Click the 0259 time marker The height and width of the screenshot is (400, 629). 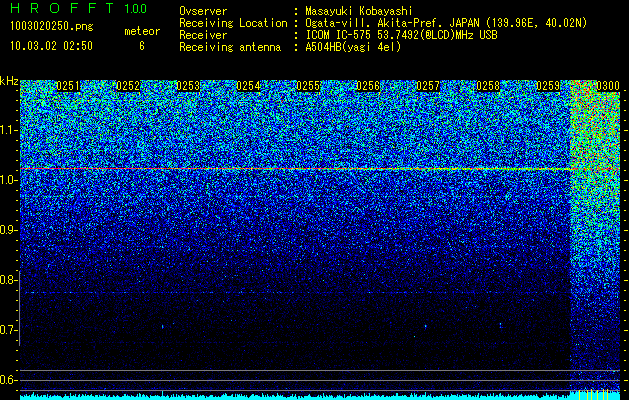click(x=548, y=86)
